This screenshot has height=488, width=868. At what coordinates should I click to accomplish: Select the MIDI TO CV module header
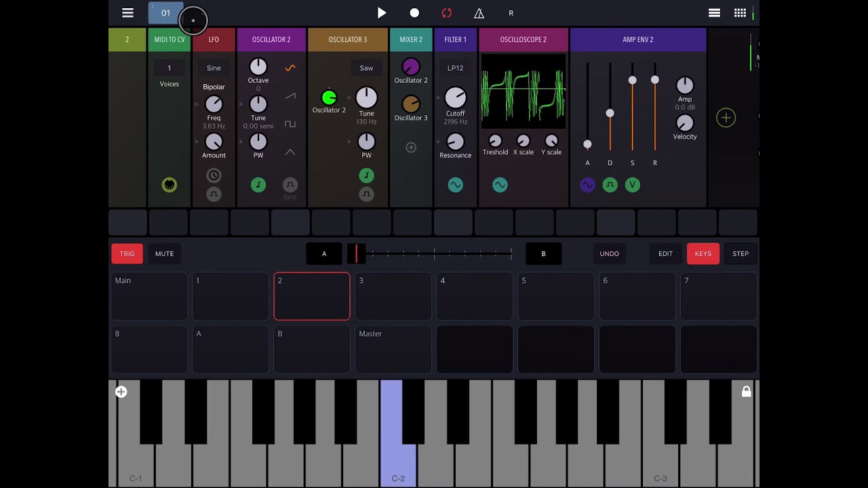(x=170, y=39)
